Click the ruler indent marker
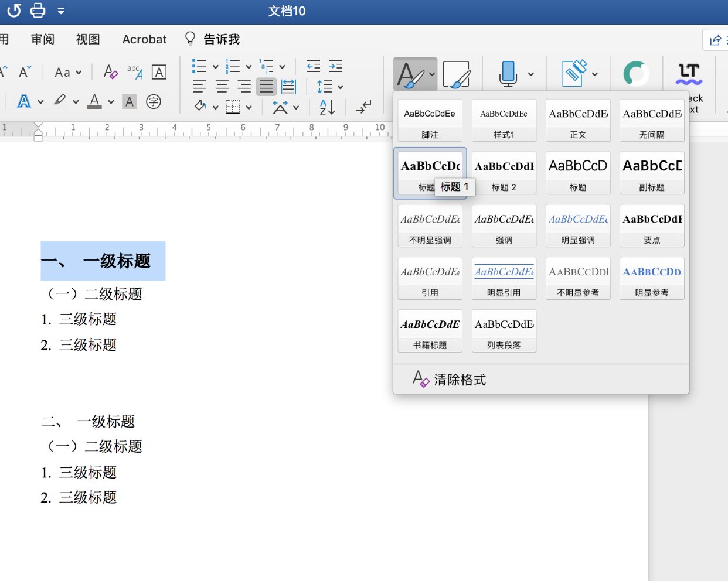The image size is (728, 581). (x=38, y=132)
